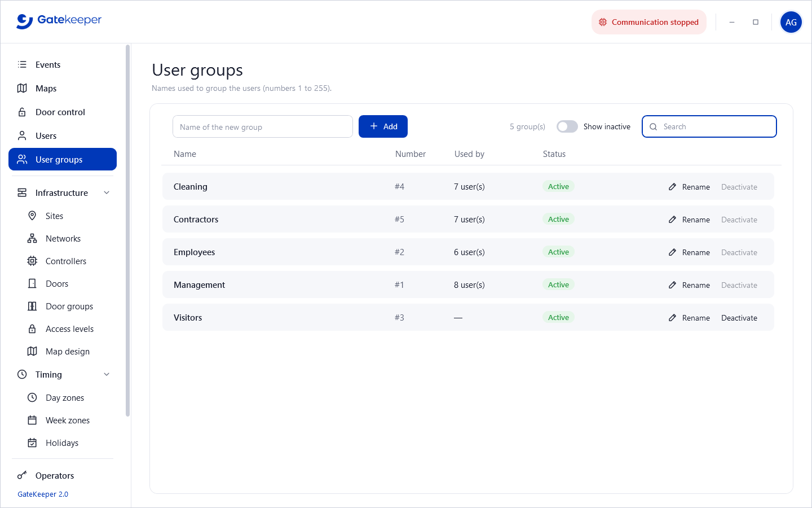The width and height of the screenshot is (812, 508).
Task: Rename the Management group
Action: tap(689, 285)
